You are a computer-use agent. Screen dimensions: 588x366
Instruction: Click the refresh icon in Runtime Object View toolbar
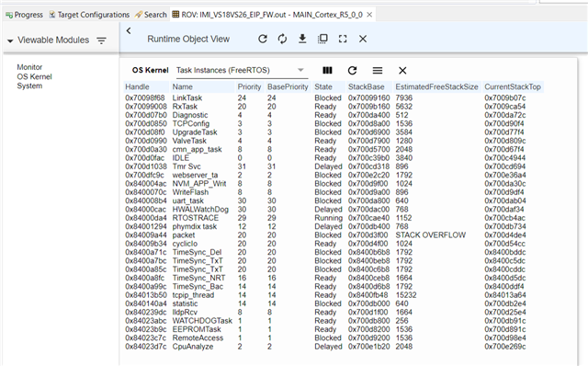(263, 39)
